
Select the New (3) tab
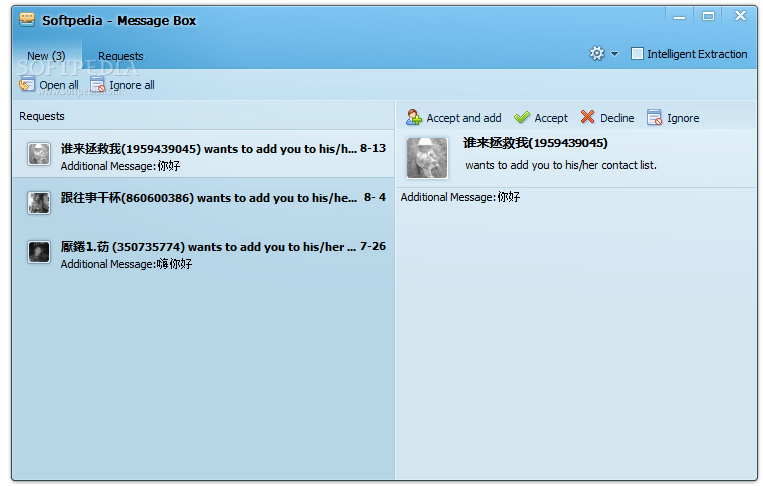pyautogui.click(x=46, y=56)
